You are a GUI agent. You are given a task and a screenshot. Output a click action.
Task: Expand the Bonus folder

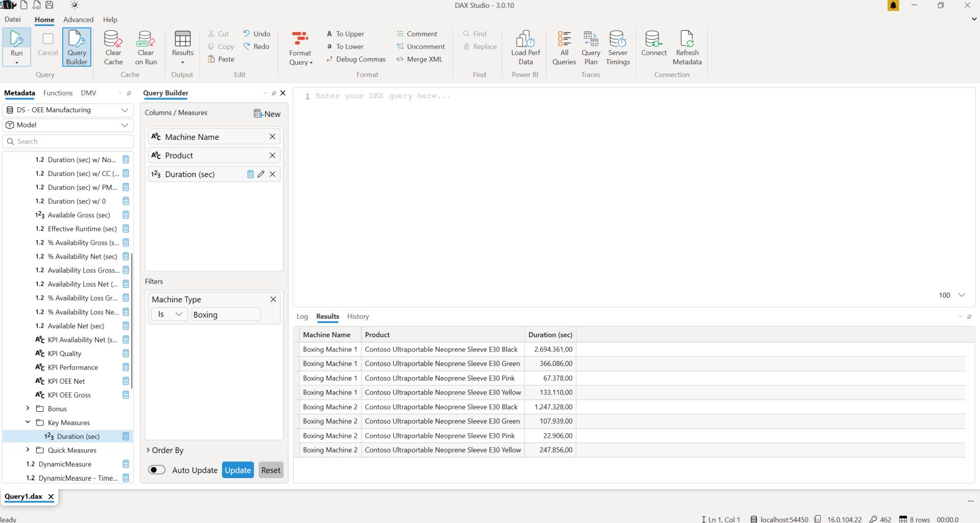(x=28, y=408)
